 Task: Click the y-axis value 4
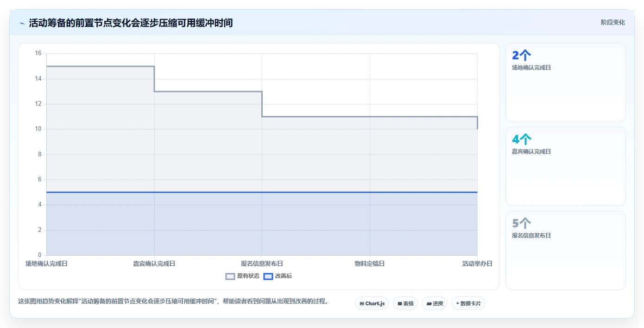tap(39, 205)
